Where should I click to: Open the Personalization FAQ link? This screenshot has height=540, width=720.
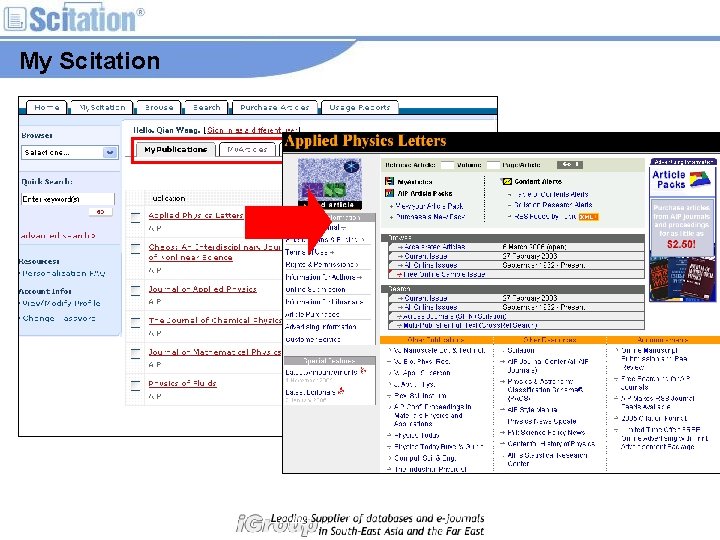pos(64,273)
